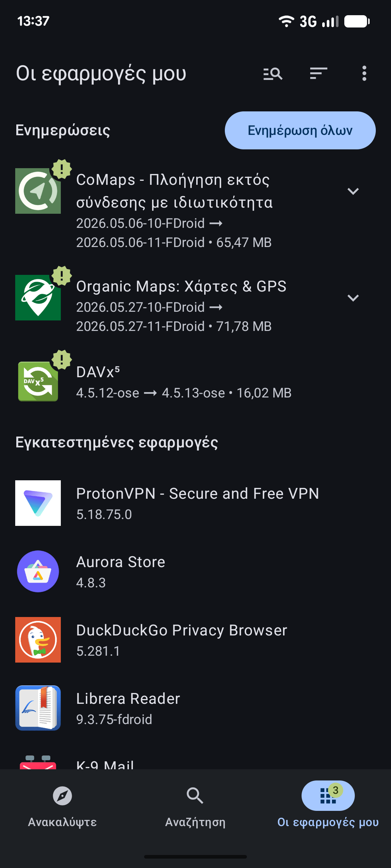Expand the Organic Maps update details chevron
Image resolution: width=391 pixels, height=868 pixels.
click(353, 298)
